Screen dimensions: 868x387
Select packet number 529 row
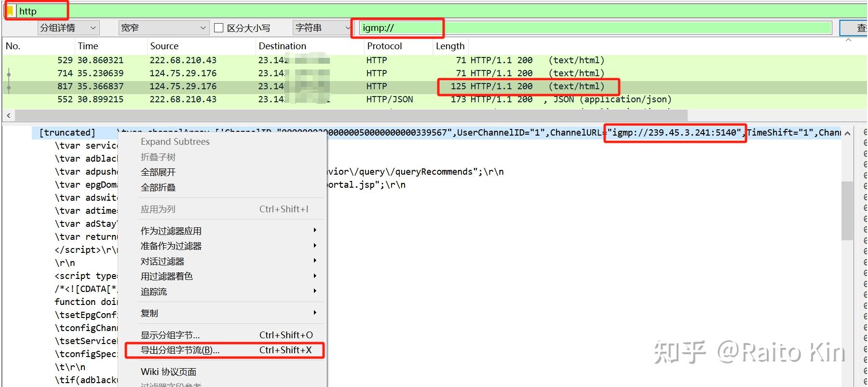(434, 60)
